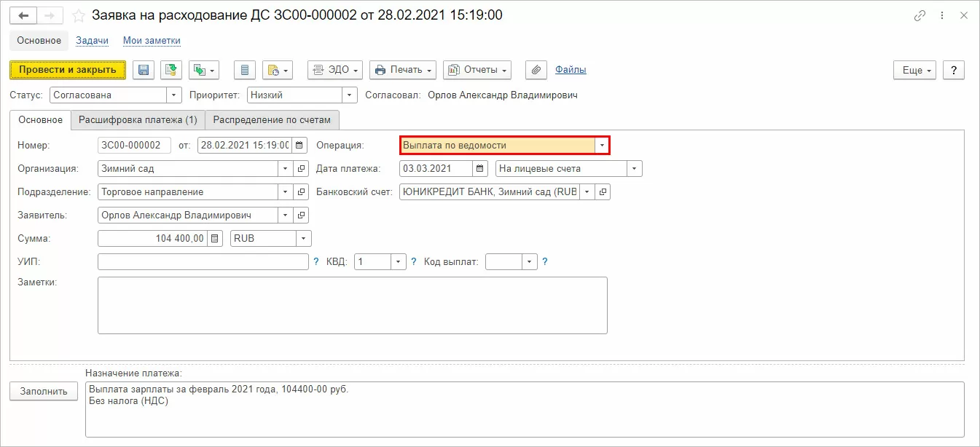Expand the Подразделение dropdown
The image size is (980, 447).
pyautogui.click(x=285, y=191)
